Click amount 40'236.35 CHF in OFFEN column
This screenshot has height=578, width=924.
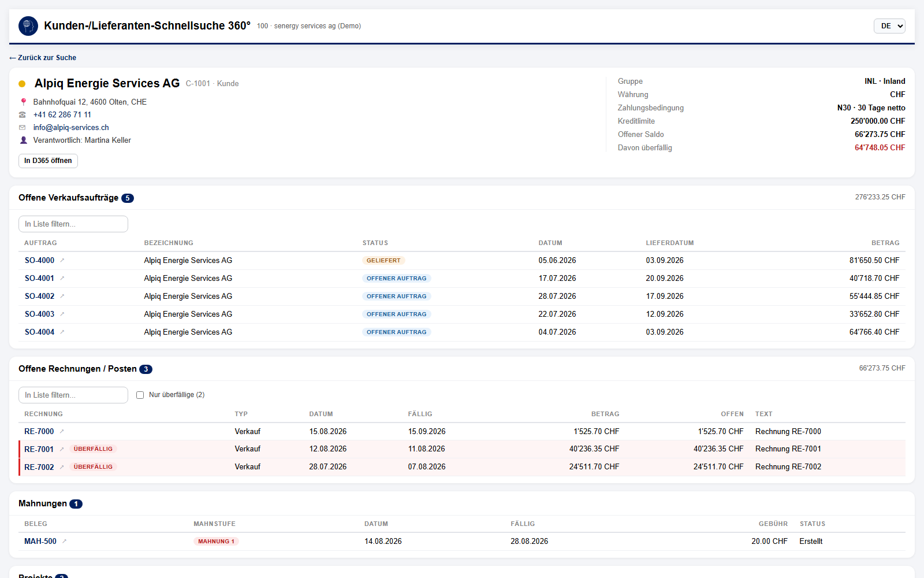pos(718,449)
